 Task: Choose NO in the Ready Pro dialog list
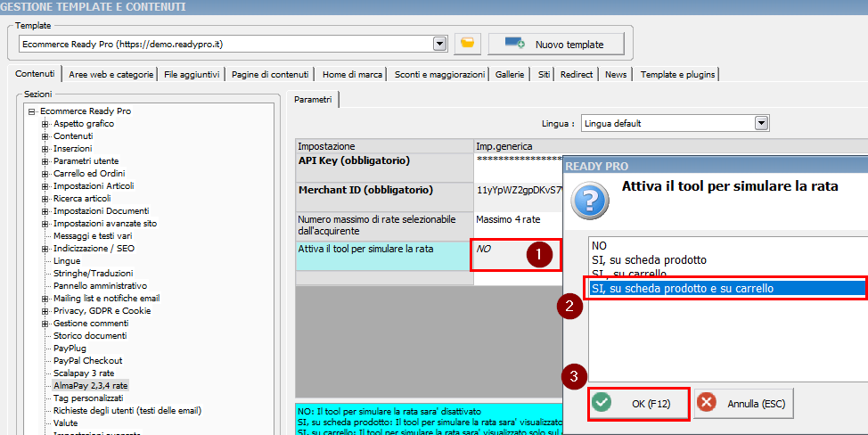click(x=728, y=246)
